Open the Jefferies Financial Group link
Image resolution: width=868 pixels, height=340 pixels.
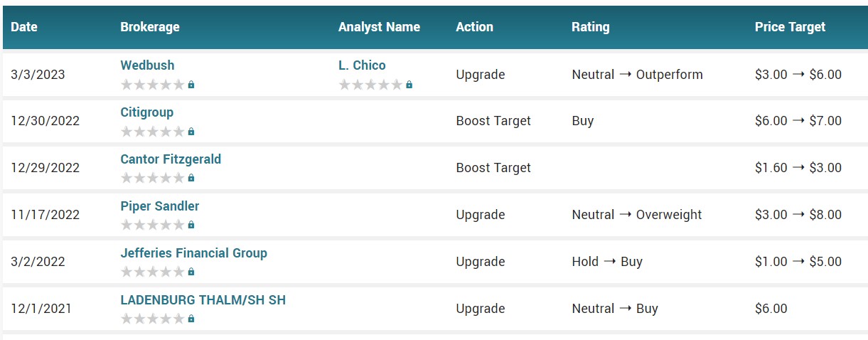(x=194, y=253)
